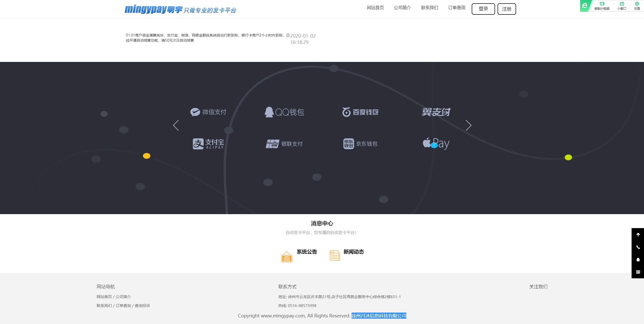
Task: Click the 自动发卡平台 subtitle under 消息中心
Action: tap(321, 232)
